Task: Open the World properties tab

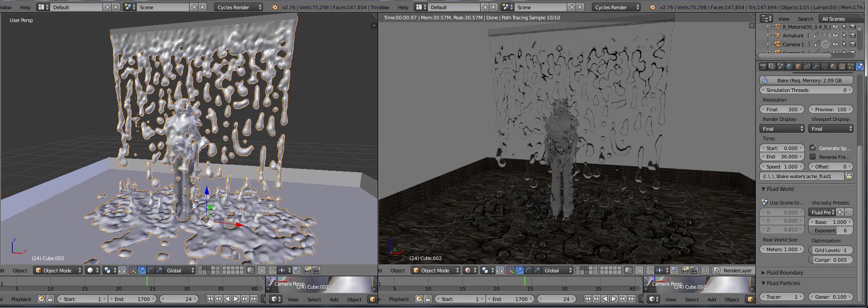Action: [x=789, y=66]
